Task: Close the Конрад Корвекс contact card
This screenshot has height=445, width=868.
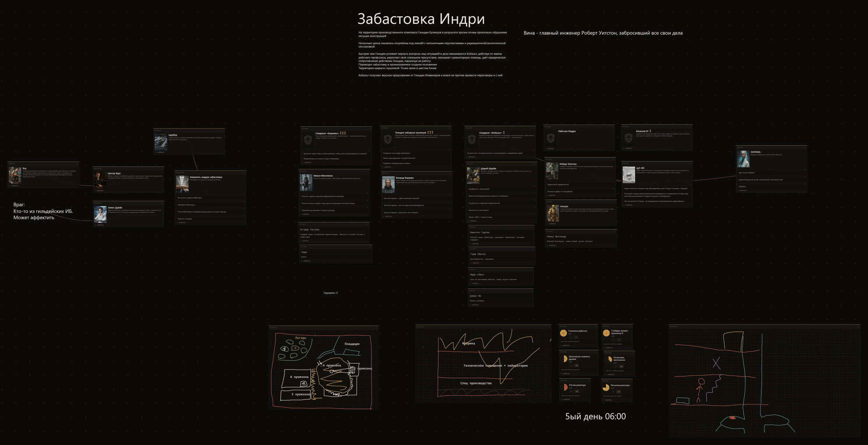Action: [x=450, y=173]
